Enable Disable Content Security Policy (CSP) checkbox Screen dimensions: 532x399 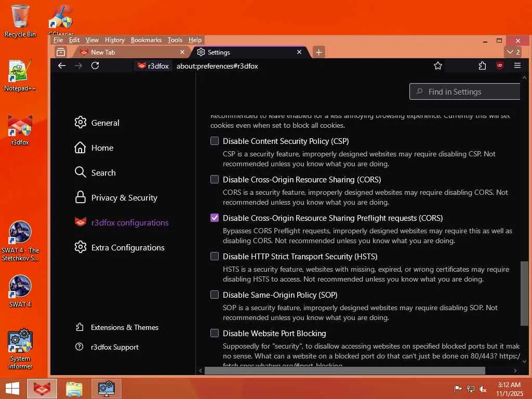[215, 141]
